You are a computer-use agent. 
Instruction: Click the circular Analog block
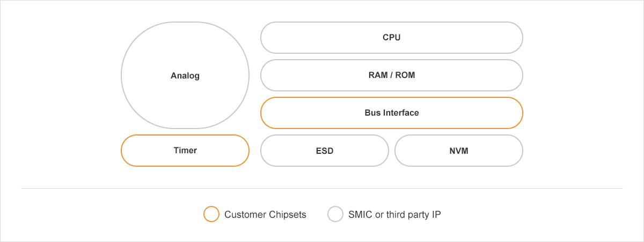tap(185, 75)
